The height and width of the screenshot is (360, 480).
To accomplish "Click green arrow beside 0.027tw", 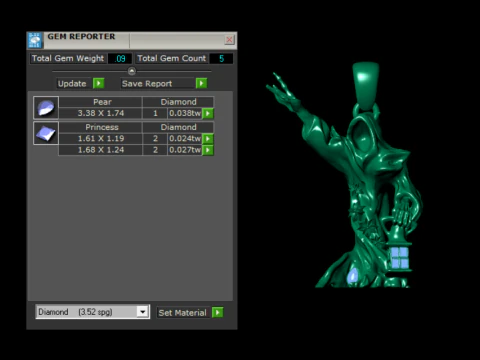I will coord(208,150).
